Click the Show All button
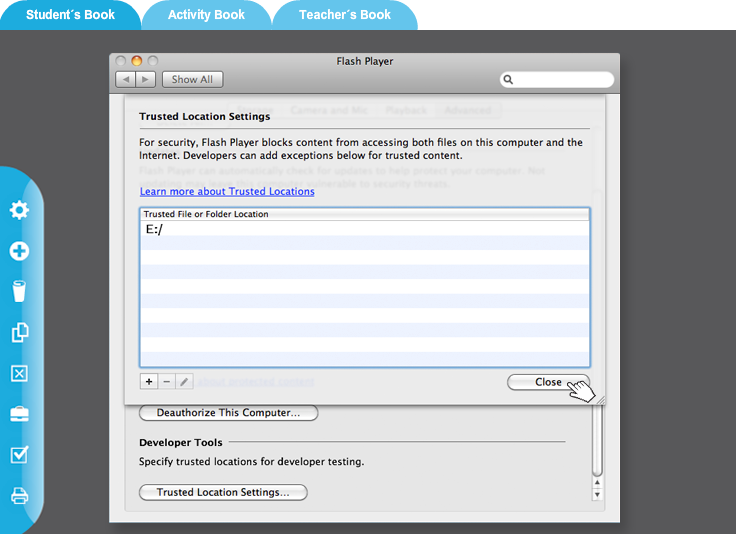Viewport: 736px width, 534px height. [x=192, y=79]
